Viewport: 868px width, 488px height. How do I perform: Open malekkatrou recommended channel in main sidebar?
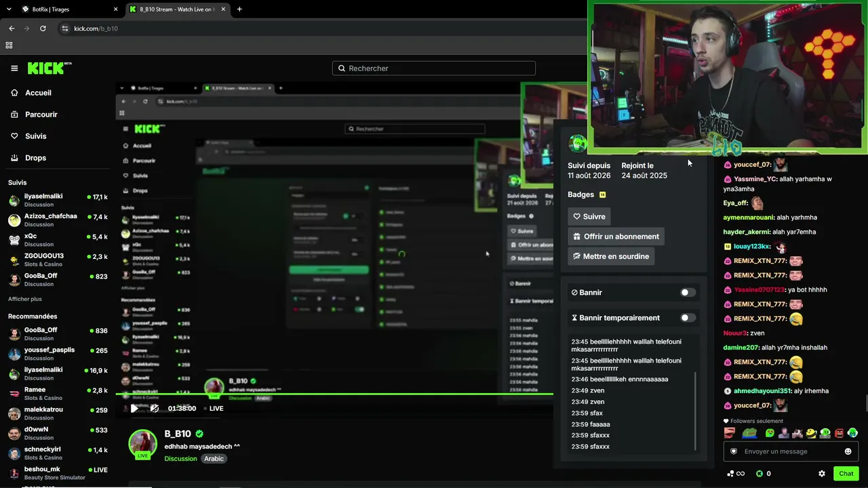tap(58, 413)
